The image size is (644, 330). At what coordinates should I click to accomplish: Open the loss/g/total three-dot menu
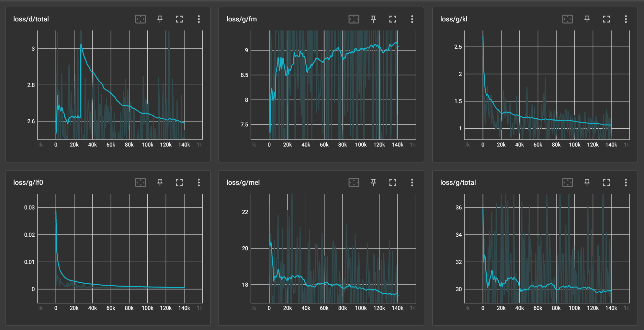click(626, 183)
